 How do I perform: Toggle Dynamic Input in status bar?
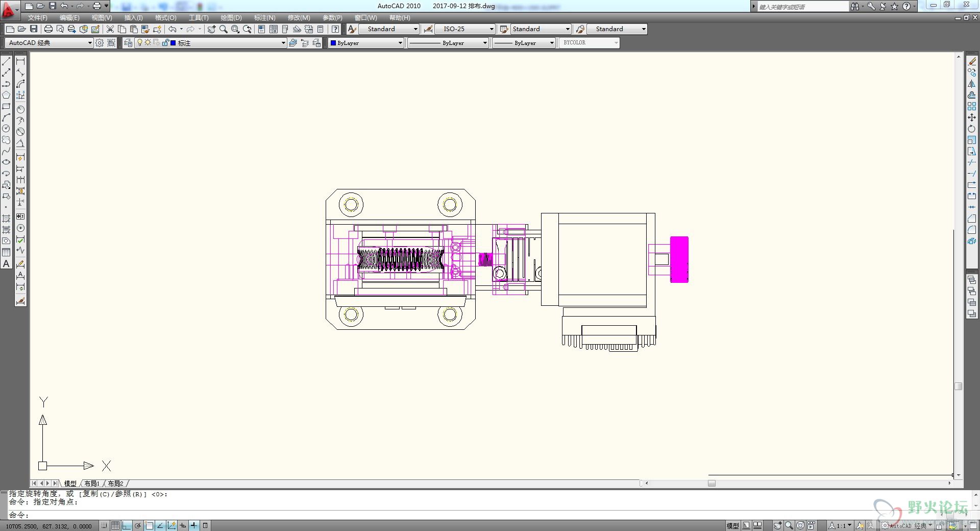click(183, 525)
